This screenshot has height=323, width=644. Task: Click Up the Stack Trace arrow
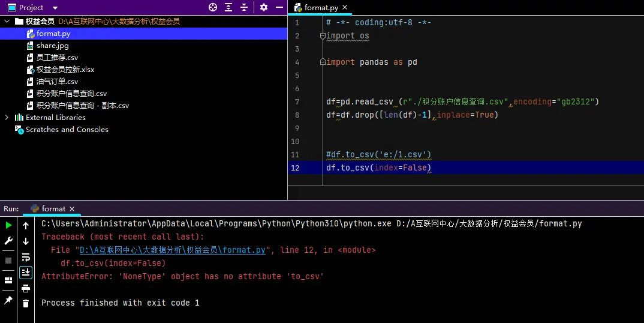pos(25,226)
